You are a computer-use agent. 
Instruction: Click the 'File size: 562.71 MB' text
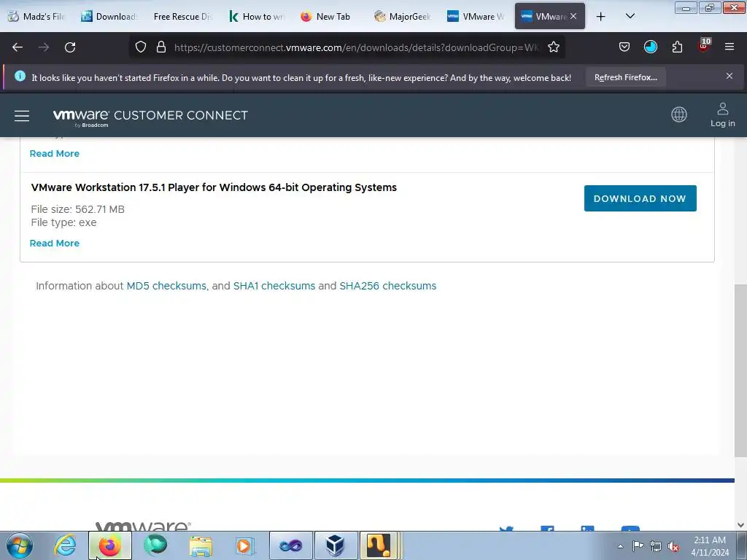(x=77, y=209)
